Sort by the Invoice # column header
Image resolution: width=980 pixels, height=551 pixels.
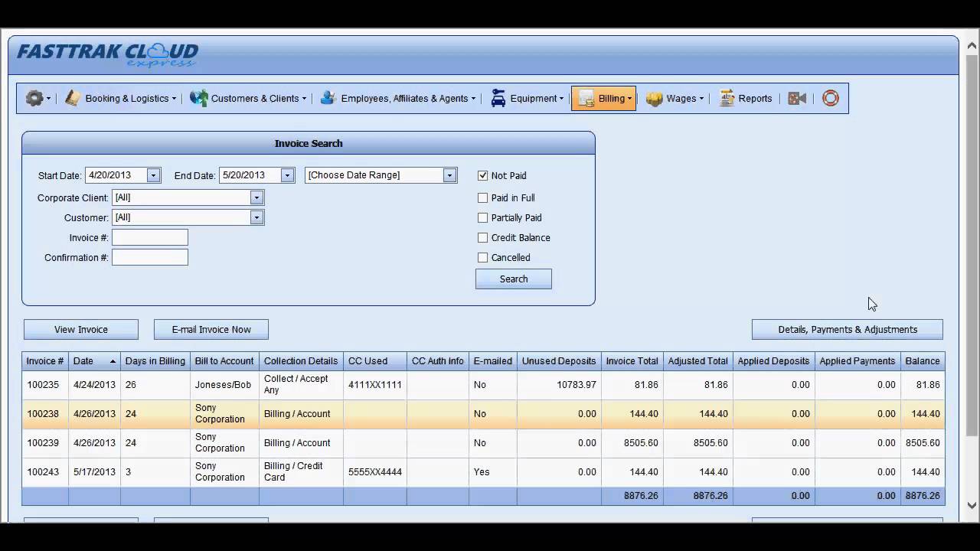coord(45,361)
